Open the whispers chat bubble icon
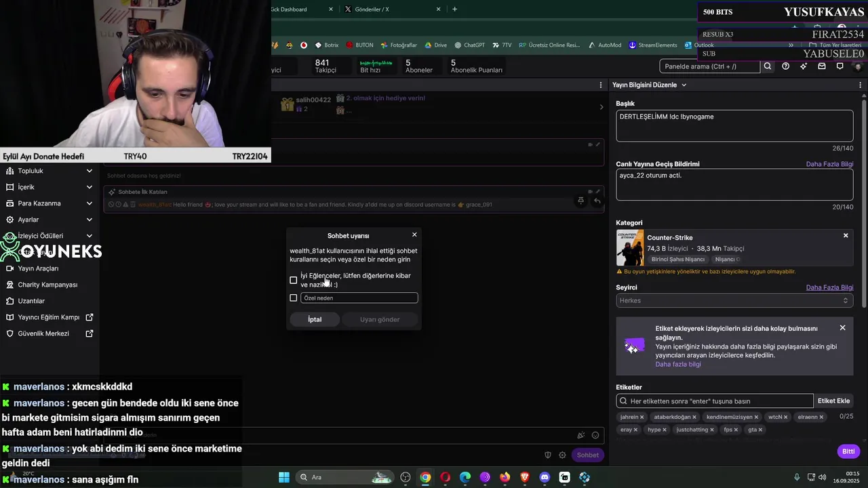The image size is (868, 488). pos(840,66)
